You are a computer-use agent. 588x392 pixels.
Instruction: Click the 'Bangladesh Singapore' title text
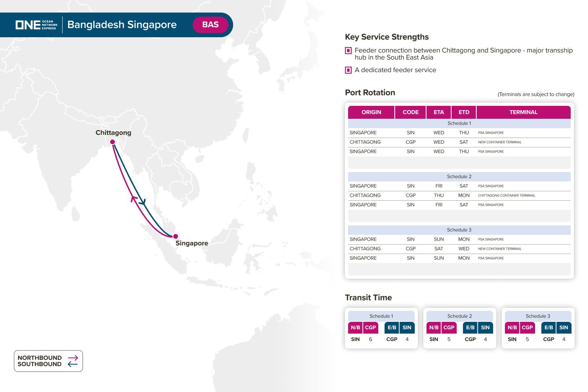tap(122, 25)
